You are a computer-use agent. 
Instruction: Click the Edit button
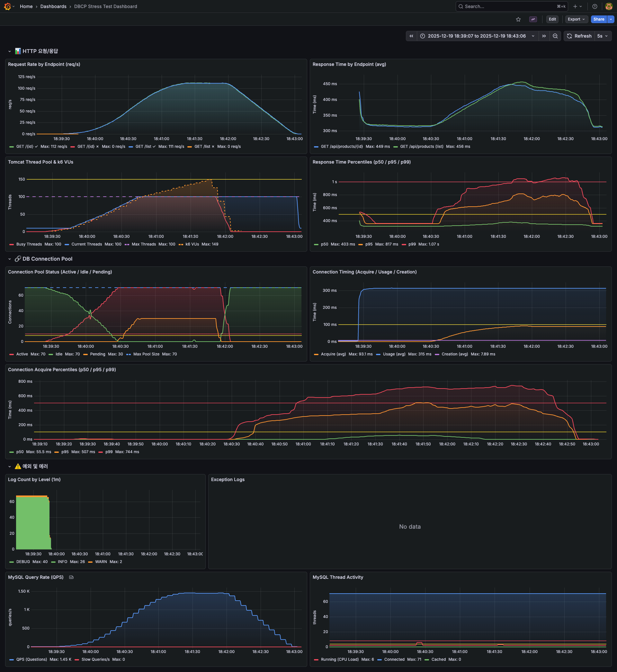point(552,19)
